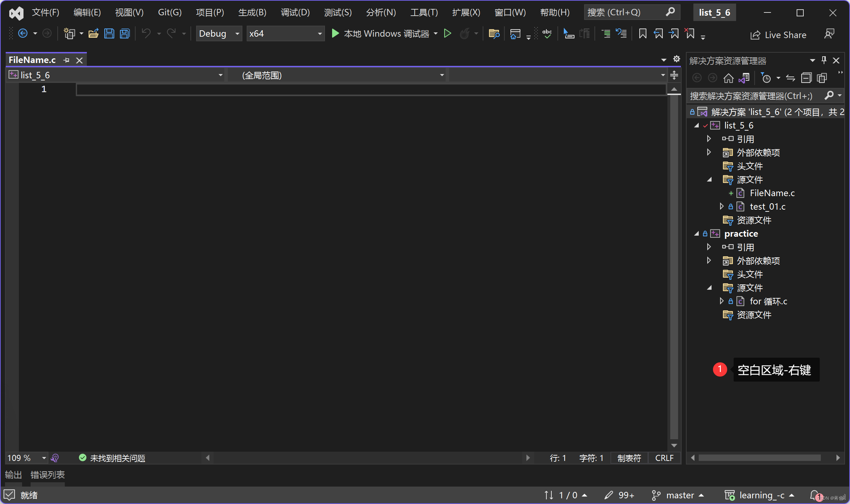Open FileName.c source file
Viewport: 850px width, 504px height.
tap(774, 193)
